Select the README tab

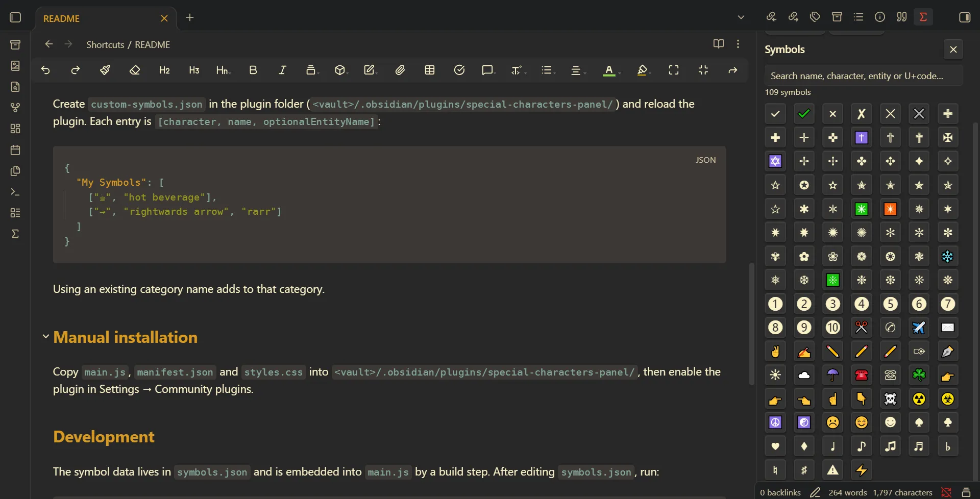point(106,18)
